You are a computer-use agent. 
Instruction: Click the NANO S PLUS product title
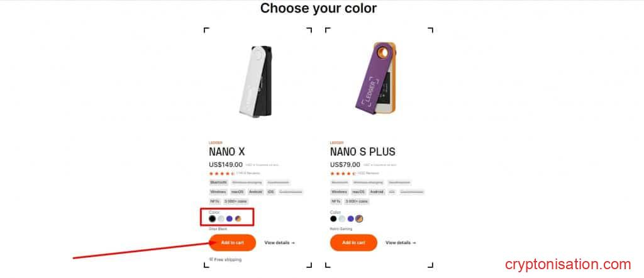click(x=363, y=152)
